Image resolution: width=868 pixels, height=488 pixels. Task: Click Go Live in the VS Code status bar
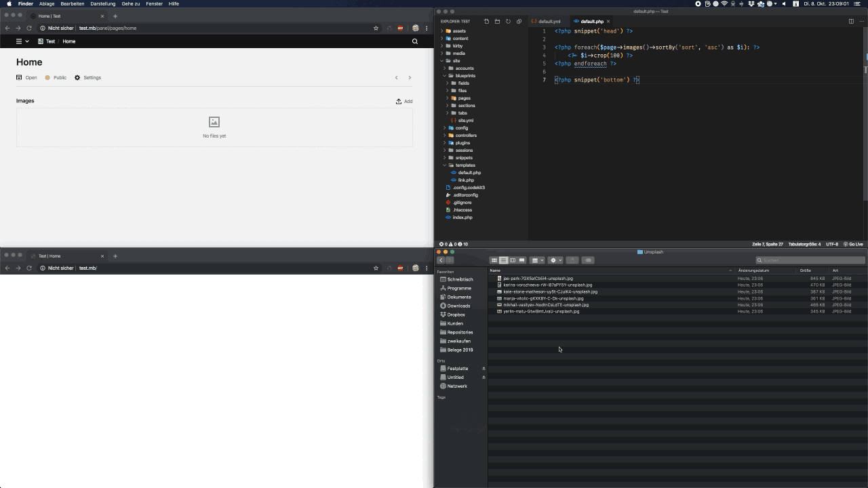853,244
